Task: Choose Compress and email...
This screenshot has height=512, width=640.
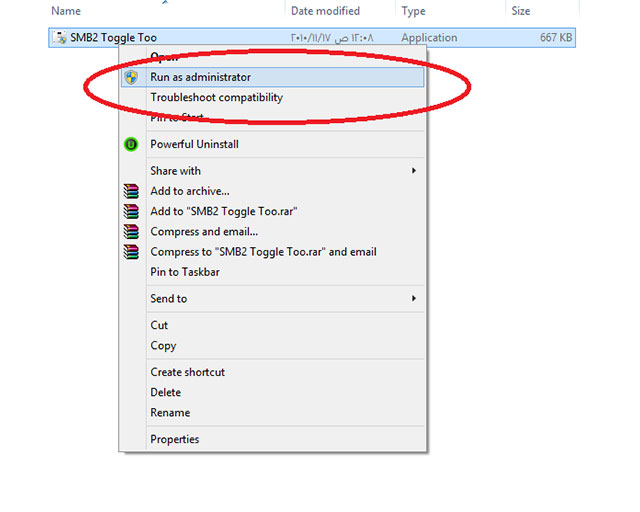Action: tap(273, 232)
